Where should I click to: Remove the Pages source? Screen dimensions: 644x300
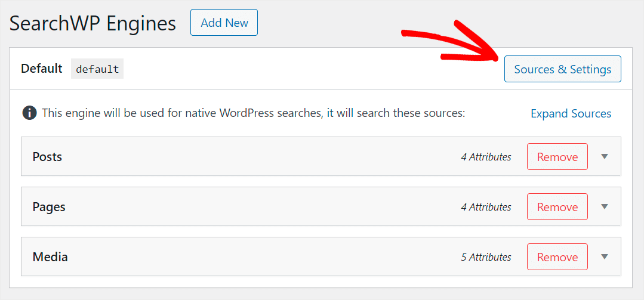pyautogui.click(x=557, y=206)
